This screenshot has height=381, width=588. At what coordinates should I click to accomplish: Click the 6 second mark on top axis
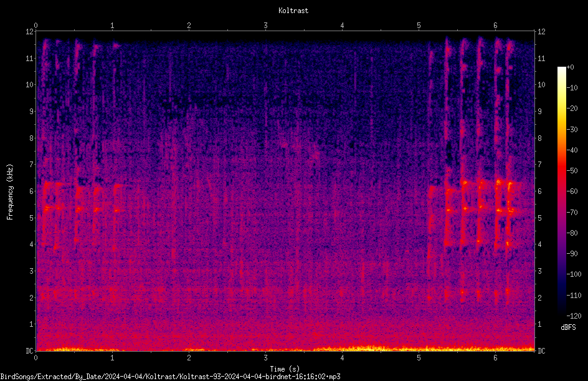(x=495, y=26)
